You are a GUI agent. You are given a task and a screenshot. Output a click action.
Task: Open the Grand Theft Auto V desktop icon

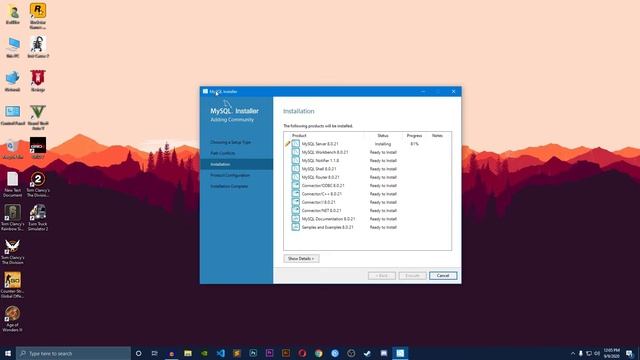[x=38, y=117]
